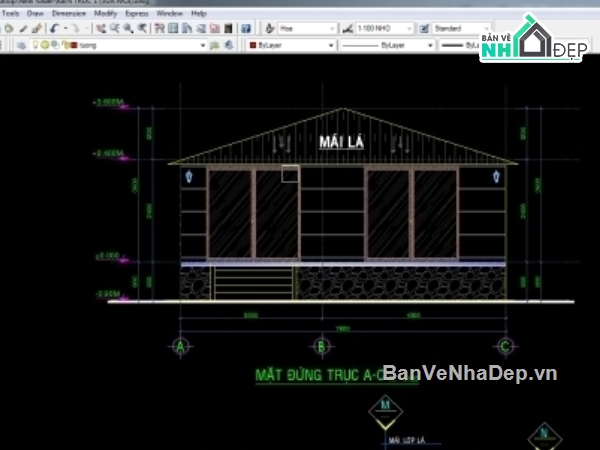
Task: Click the Undo arrow icon
Action: [53, 29]
